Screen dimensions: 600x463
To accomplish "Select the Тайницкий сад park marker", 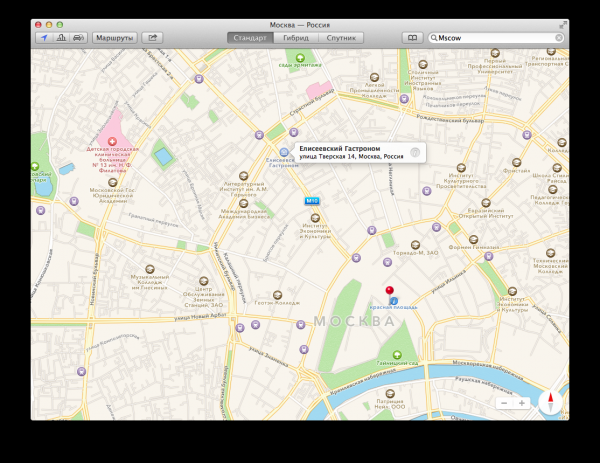I will 397,355.
